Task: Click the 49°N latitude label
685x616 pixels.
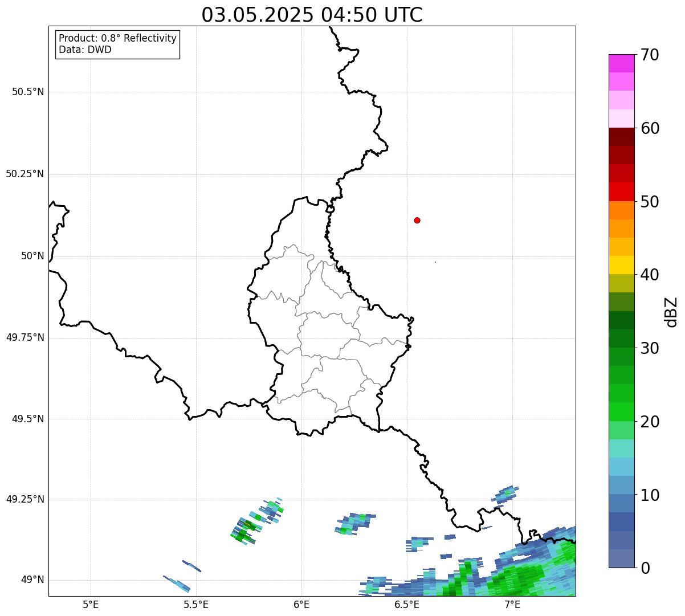Action: point(32,580)
